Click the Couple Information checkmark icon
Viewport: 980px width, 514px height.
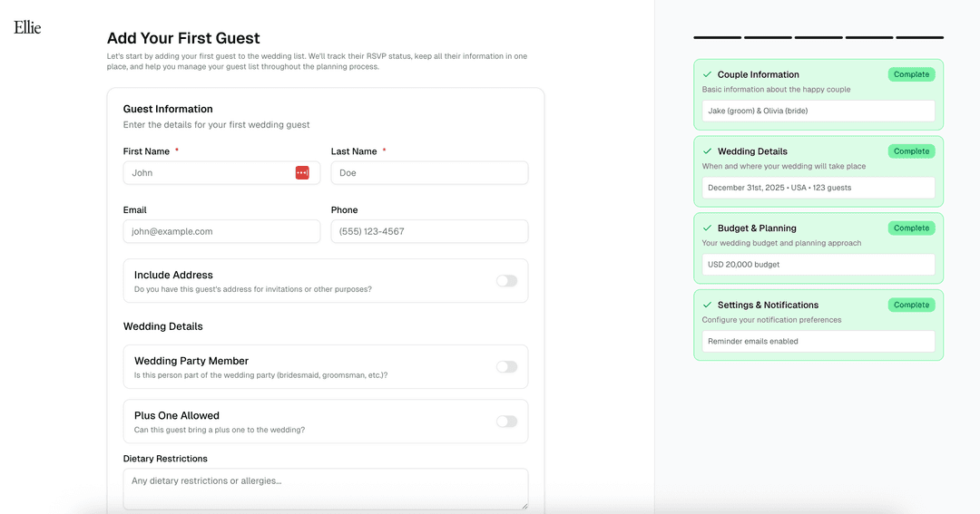[707, 75]
